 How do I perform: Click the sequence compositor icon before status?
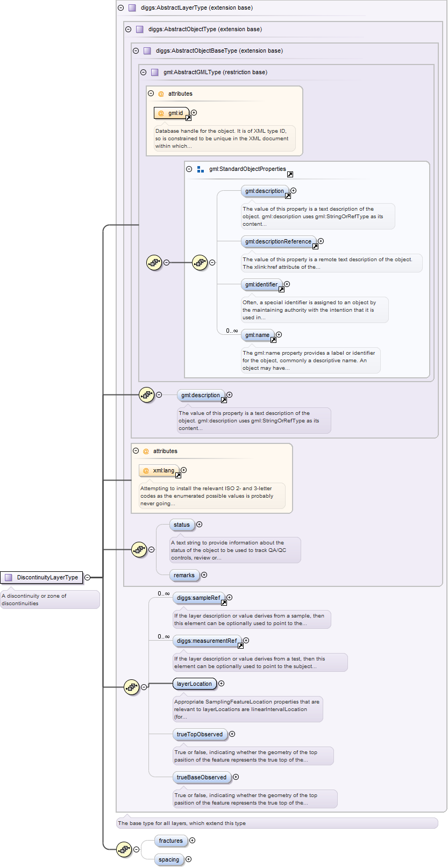(139, 549)
